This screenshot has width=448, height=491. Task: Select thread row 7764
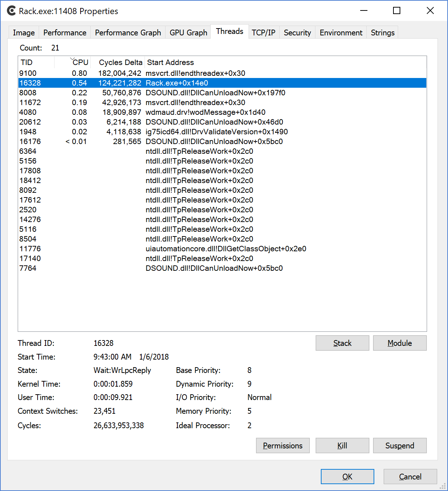pos(222,268)
